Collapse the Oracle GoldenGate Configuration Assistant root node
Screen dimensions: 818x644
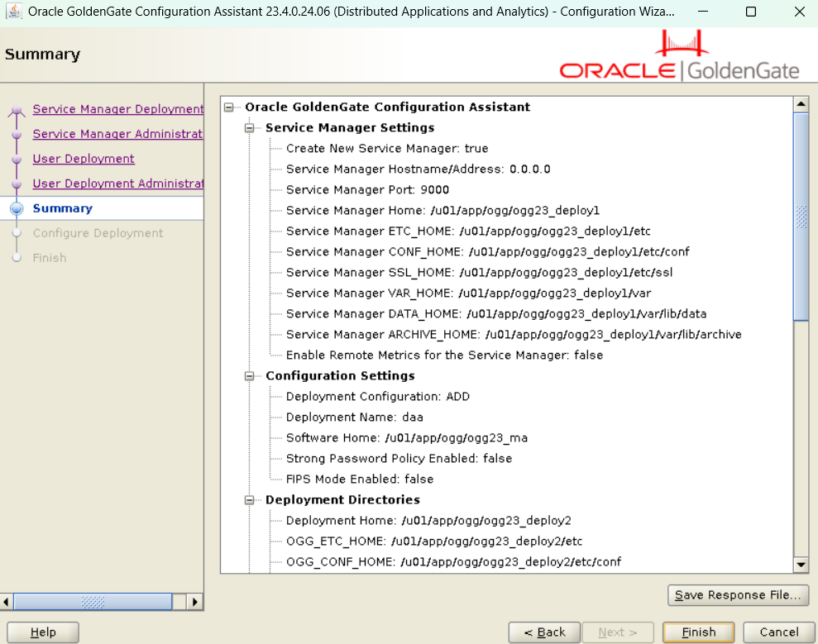coord(229,107)
